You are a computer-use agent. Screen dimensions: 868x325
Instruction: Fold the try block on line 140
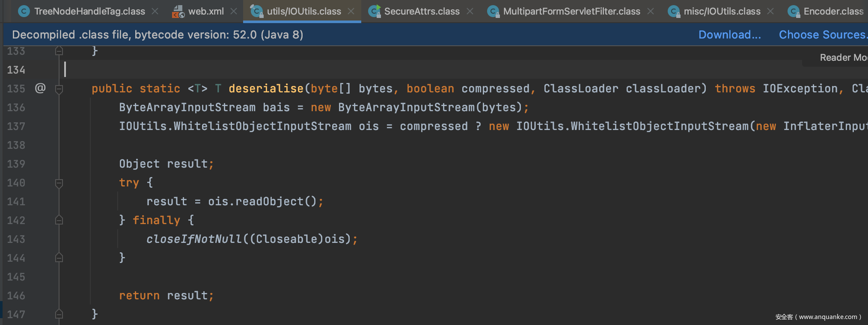pos(59,183)
